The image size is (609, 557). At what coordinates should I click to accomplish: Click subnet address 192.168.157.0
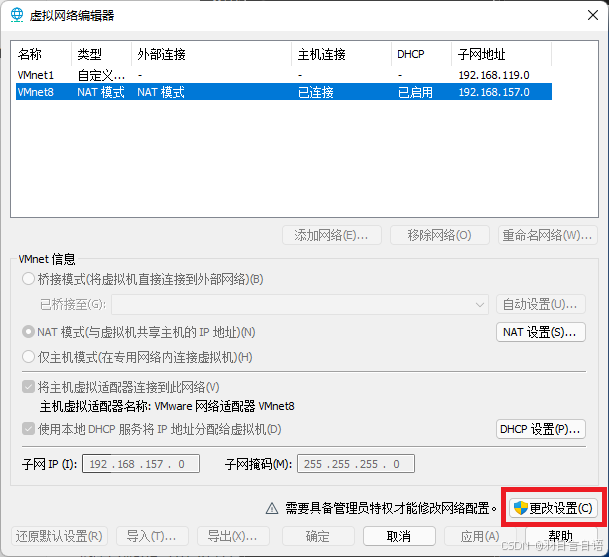pos(494,92)
